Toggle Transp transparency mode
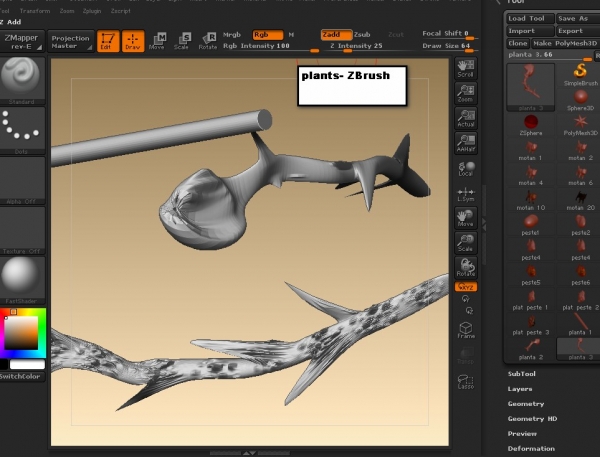Viewport: 600px width, 457px height. (466, 355)
